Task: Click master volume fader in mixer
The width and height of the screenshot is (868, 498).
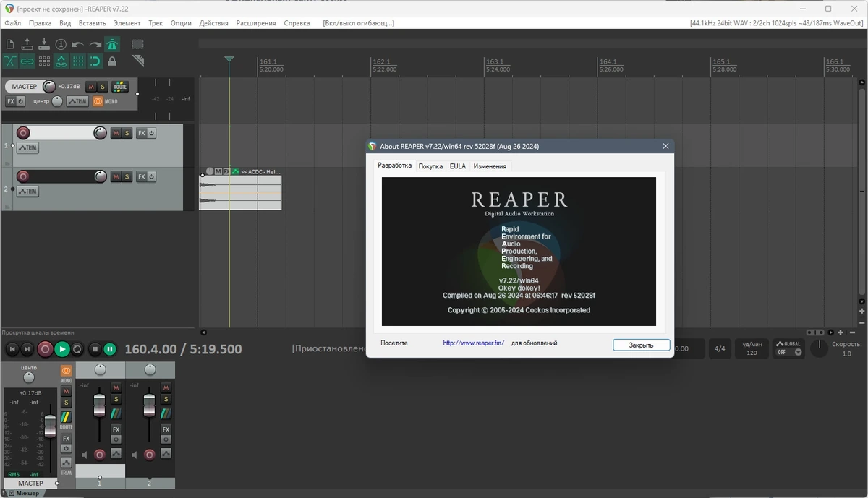Action: coord(50,426)
